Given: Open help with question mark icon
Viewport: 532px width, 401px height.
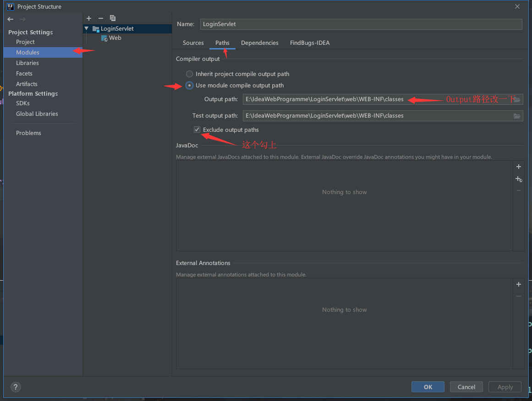Looking at the screenshot, I should point(16,387).
